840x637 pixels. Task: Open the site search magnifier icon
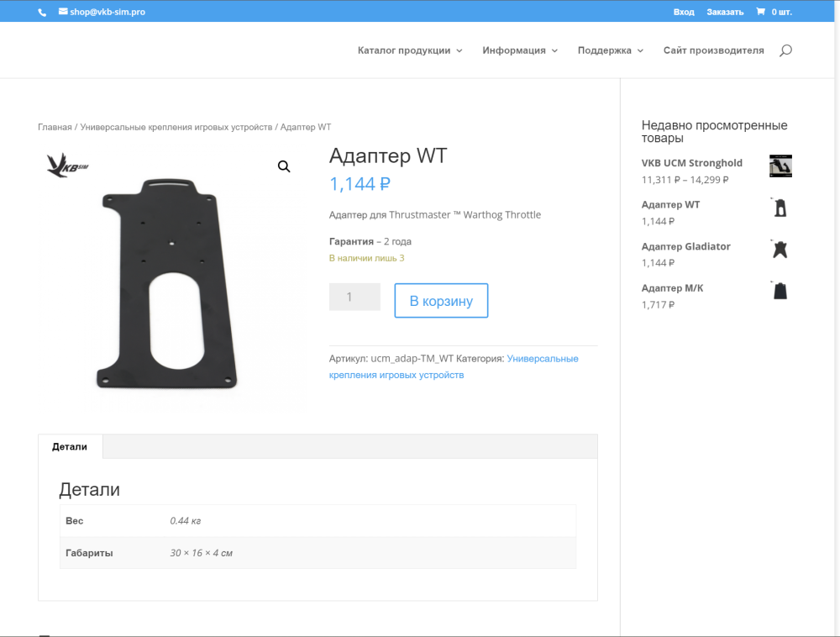coord(785,50)
